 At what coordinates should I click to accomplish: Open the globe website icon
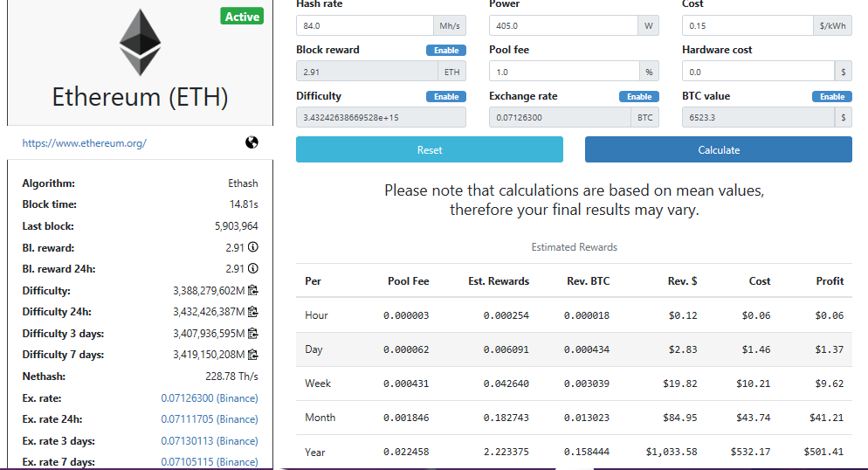pyautogui.click(x=251, y=142)
